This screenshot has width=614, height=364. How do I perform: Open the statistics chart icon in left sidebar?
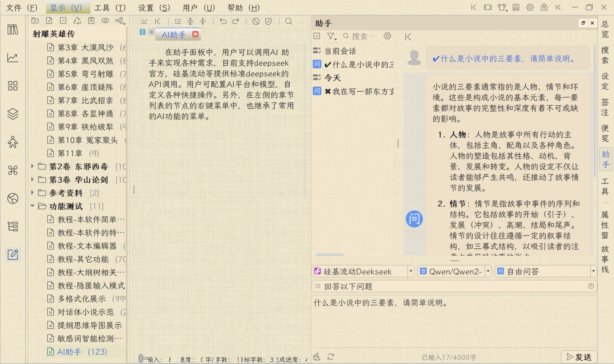(13, 58)
